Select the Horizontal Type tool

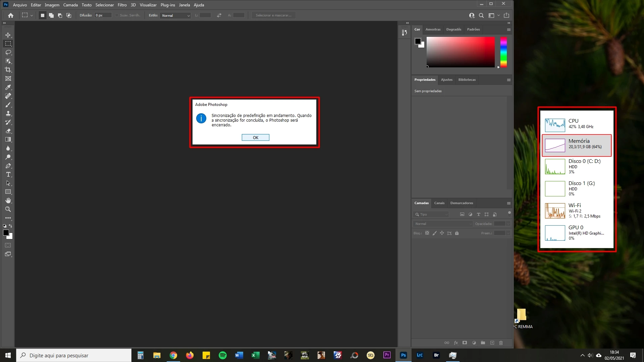point(8,174)
